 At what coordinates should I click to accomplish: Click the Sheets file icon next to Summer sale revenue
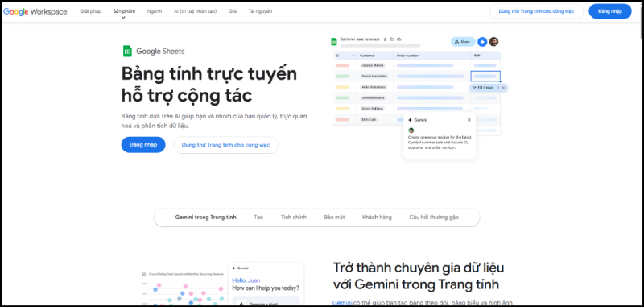pyautogui.click(x=334, y=42)
